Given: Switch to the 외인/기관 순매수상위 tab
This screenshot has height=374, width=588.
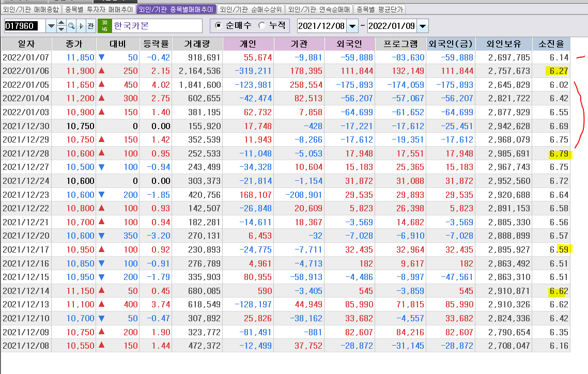Looking at the screenshot, I should pos(251,9).
